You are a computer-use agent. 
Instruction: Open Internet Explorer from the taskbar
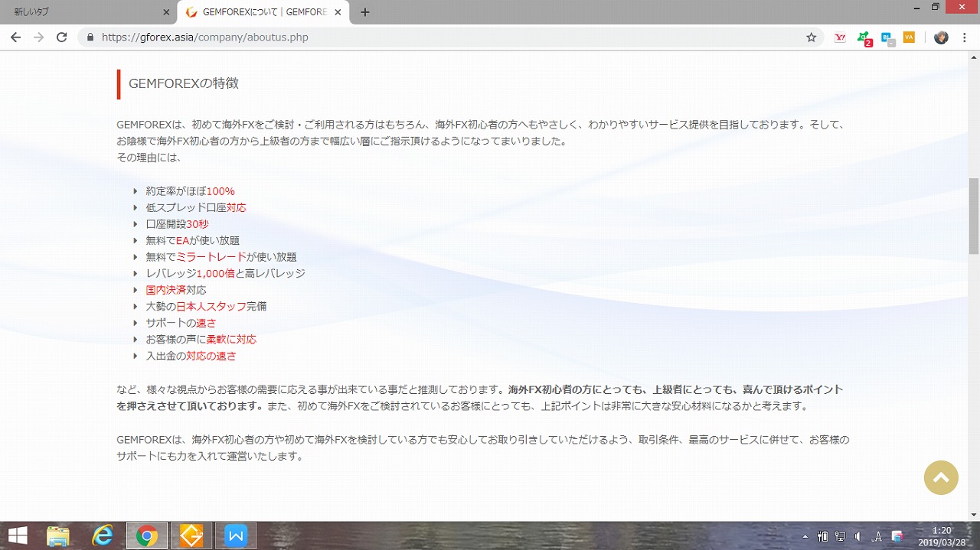102,536
